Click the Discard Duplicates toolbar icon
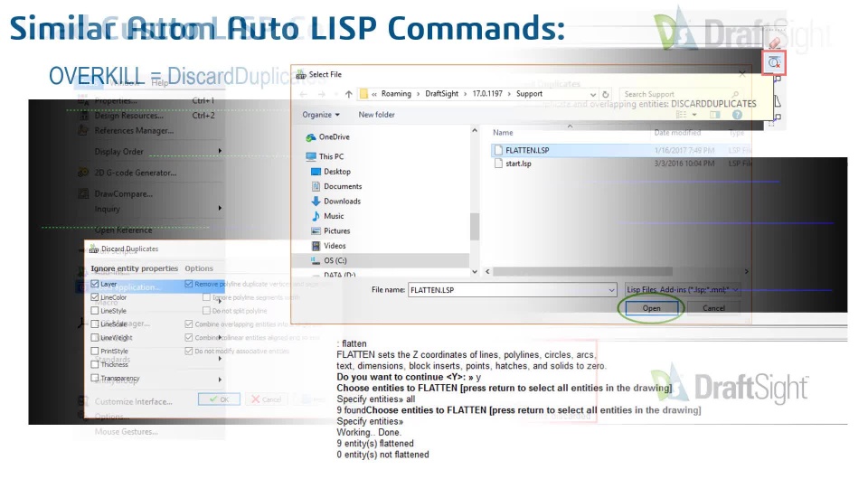 [x=774, y=63]
